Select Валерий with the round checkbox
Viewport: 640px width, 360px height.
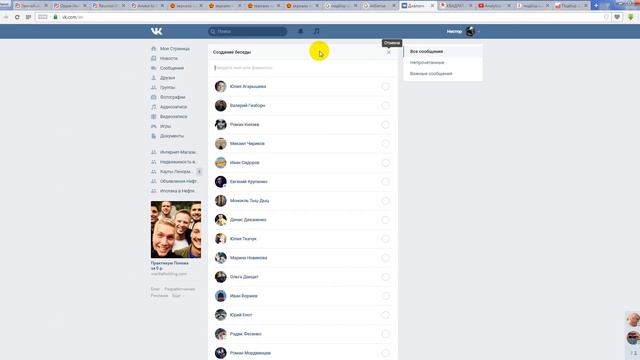[385, 105]
